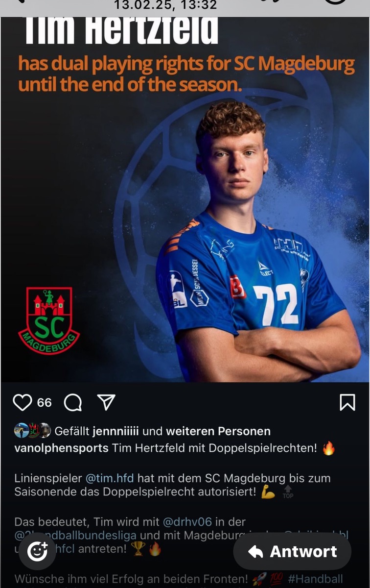Save the post with bookmark icon
370x588 pixels.
347,402
